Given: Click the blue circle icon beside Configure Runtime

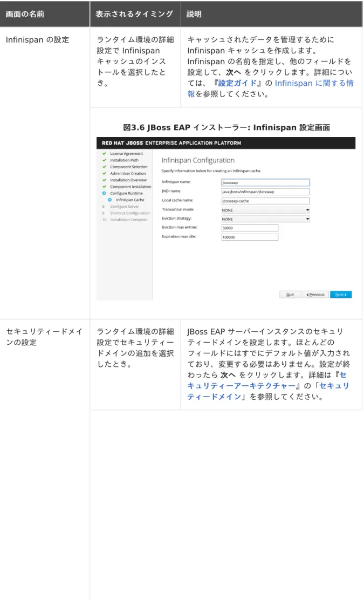Looking at the screenshot, I should [104, 193].
